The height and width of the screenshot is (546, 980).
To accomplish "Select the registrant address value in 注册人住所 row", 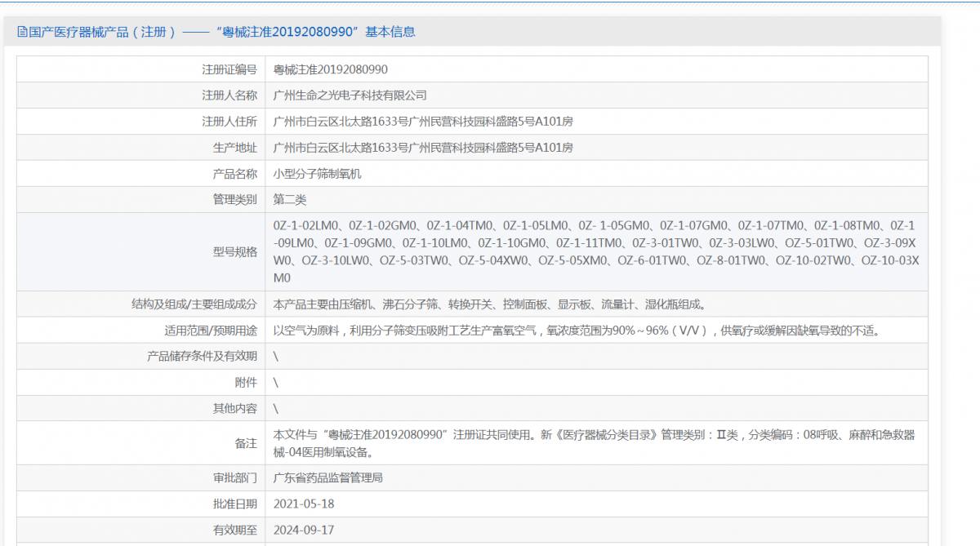I will pos(423,122).
